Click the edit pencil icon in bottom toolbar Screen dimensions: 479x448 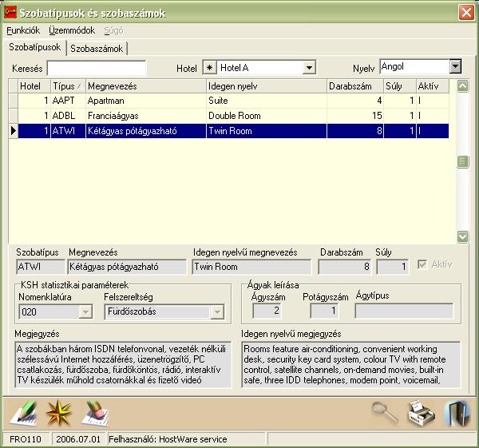click(x=24, y=414)
